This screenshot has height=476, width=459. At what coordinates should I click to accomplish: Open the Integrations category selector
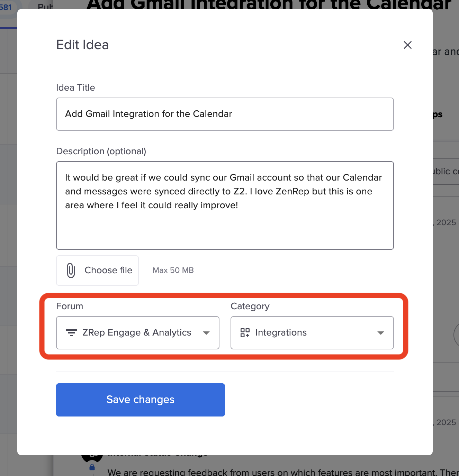305,333
